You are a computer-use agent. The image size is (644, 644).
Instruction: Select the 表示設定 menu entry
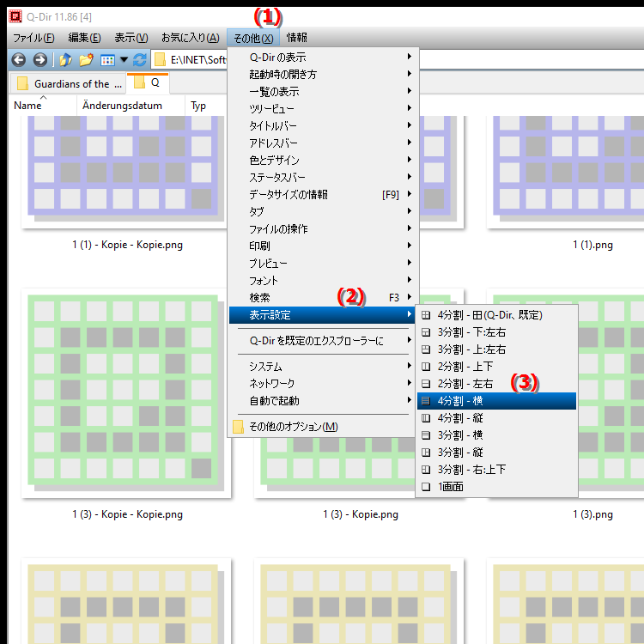click(324, 315)
